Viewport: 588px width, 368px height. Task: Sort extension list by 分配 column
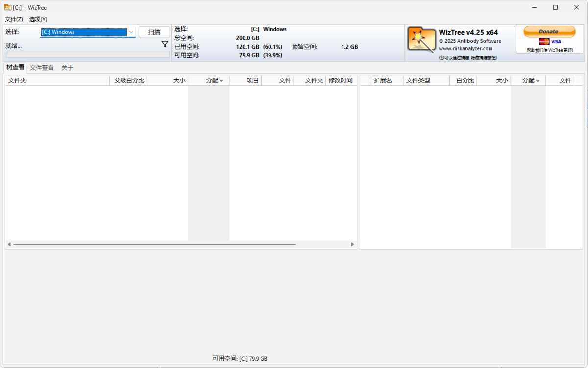coord(528,80)
